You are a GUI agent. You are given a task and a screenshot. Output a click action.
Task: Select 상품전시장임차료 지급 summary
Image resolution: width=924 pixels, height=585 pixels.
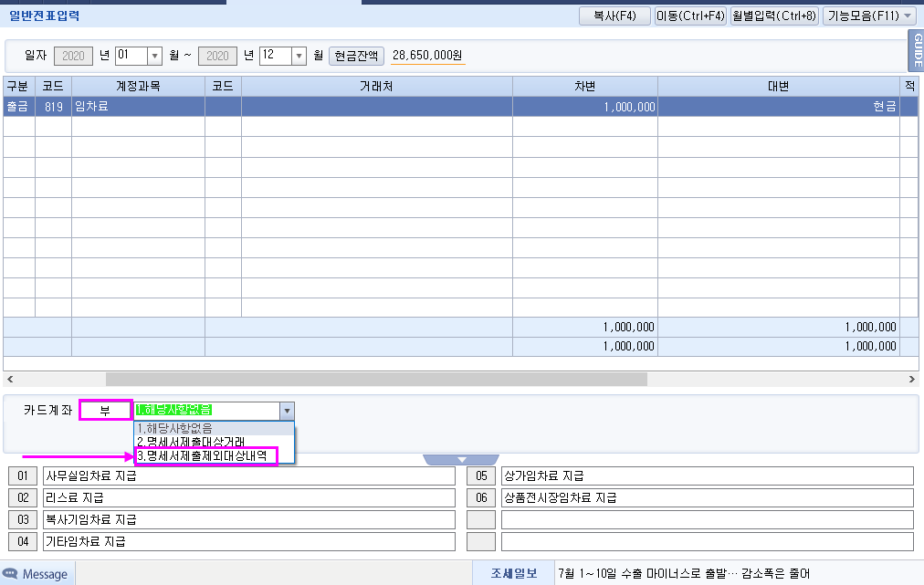pyautogui.click(x=707, y=497)
